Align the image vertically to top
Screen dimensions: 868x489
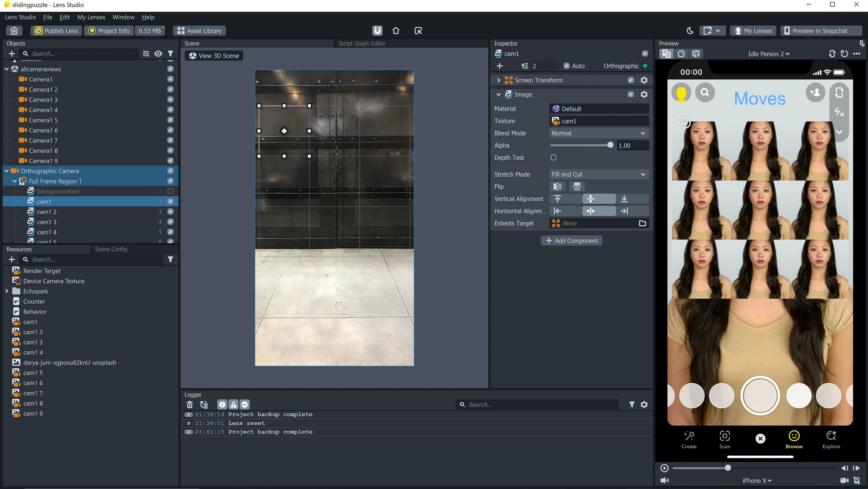[x=558, y=199]
